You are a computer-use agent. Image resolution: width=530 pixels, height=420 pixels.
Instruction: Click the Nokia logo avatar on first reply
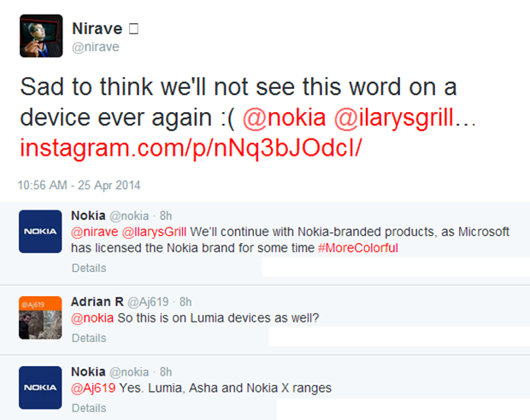pos(40,231)
